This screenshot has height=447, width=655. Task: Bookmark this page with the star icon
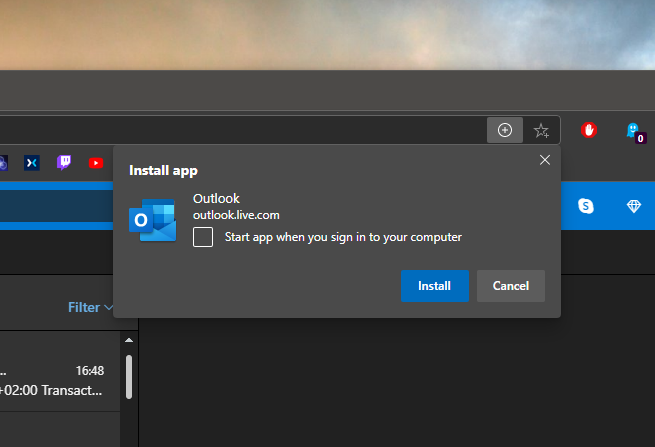[x=541, y=130]
